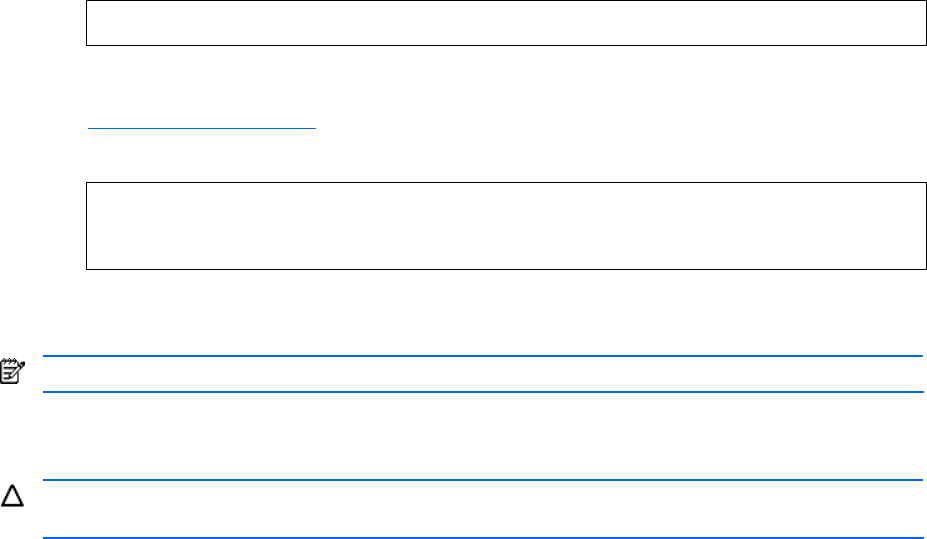Click the blue line above the note icon
Screen dimensions: 927x539
[480, 356]
